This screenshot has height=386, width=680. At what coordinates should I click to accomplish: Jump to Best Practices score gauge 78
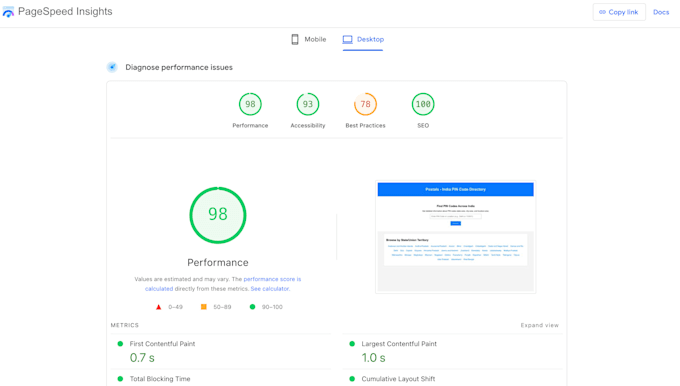pyautogui.click(x=366, y=104)
